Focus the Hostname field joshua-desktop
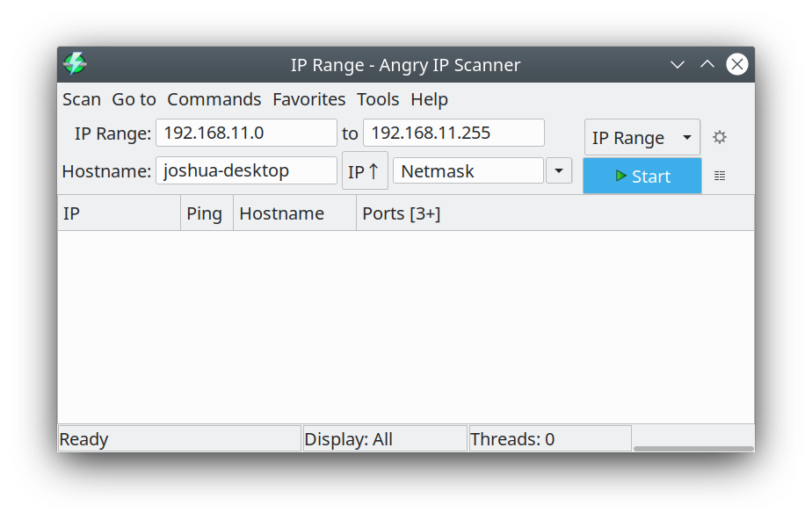812x520 pixels. (246, 170)
